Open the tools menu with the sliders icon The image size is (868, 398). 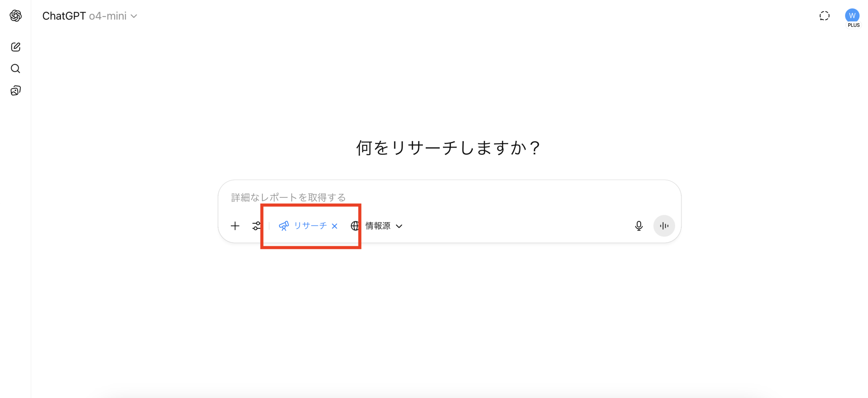(x=256, y=226)
